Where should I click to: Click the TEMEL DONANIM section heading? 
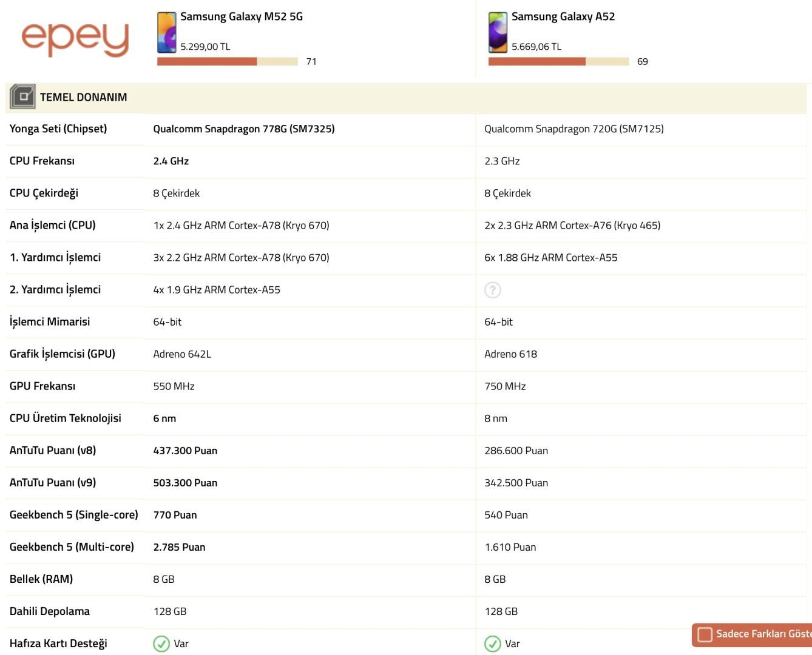pyautogui.click(x=84, y=97)
